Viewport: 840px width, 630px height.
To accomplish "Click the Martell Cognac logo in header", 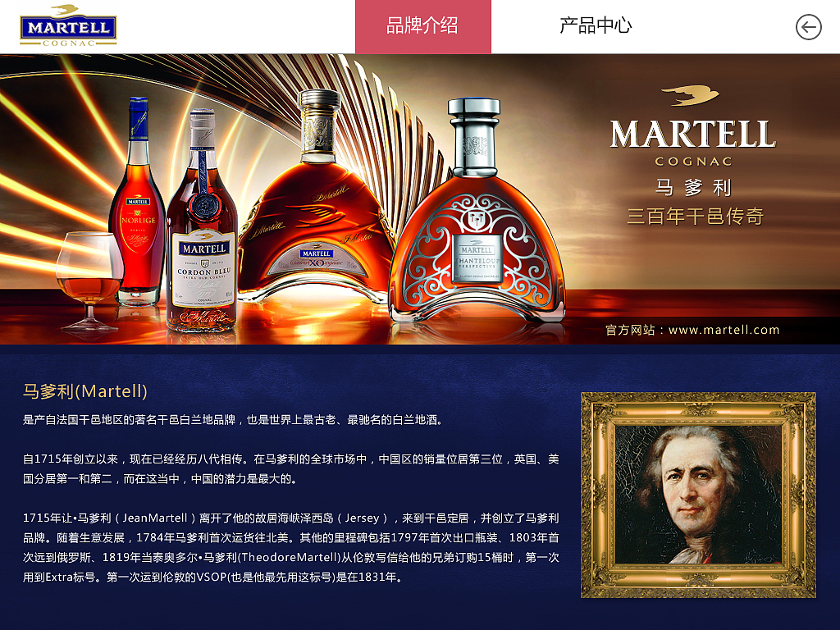I will [68, 25].
